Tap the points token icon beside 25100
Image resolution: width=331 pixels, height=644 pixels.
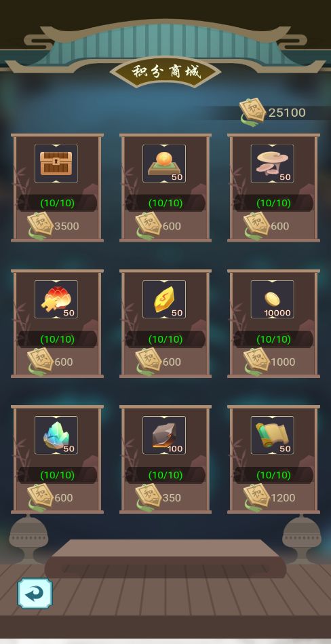click(x=252, y=111)
